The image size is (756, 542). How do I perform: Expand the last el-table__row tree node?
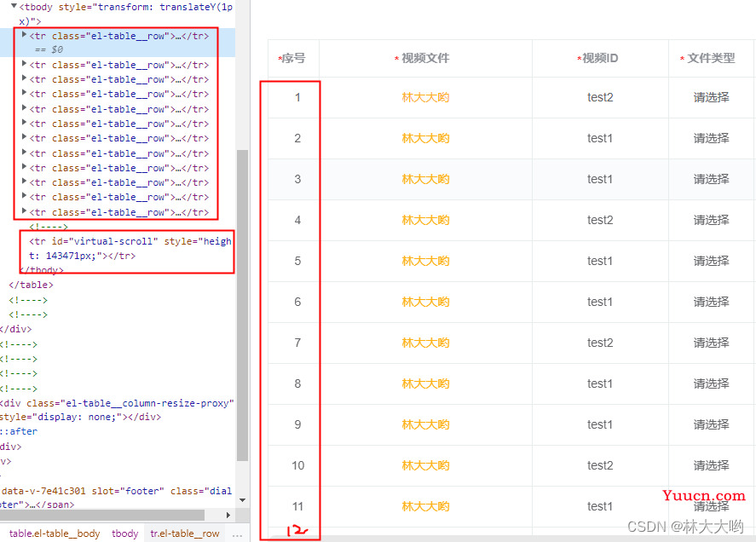point(24,210)
